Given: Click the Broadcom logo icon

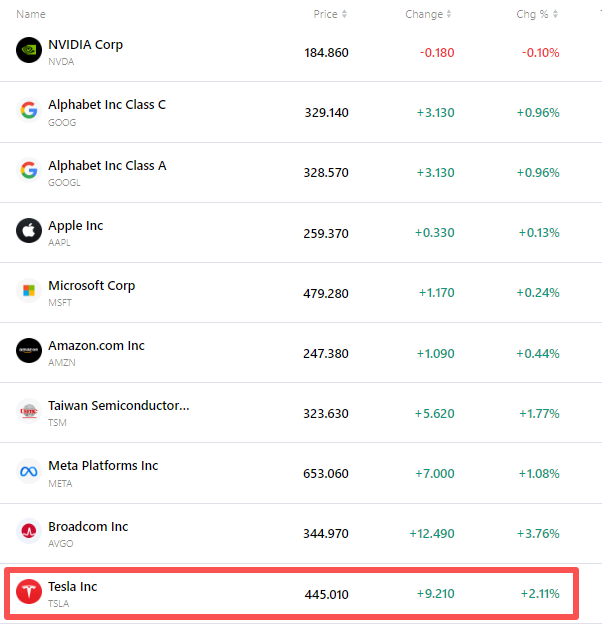Looking at the screenshot, I should [29, 531].
